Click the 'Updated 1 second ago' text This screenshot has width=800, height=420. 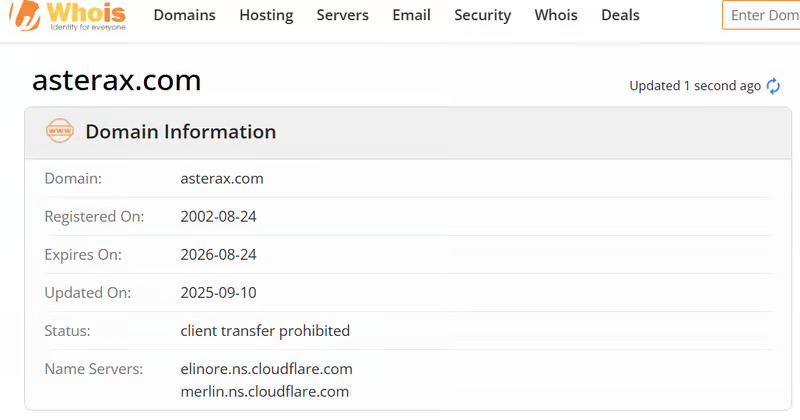click(x=695, y=86)
